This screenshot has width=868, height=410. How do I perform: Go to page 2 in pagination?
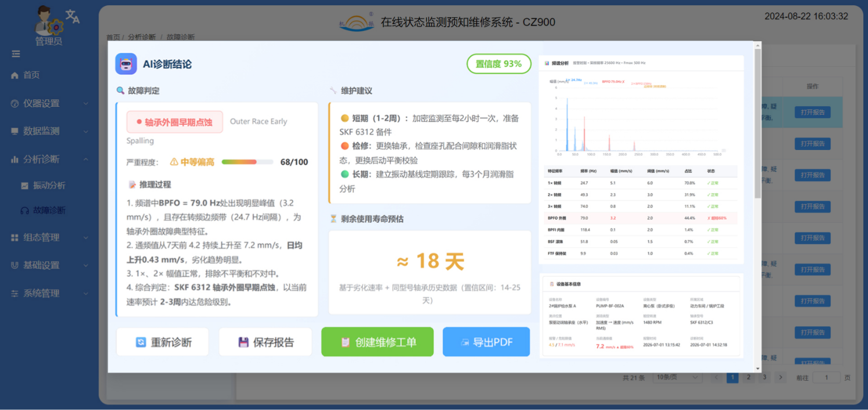click(x=748, y=377)
